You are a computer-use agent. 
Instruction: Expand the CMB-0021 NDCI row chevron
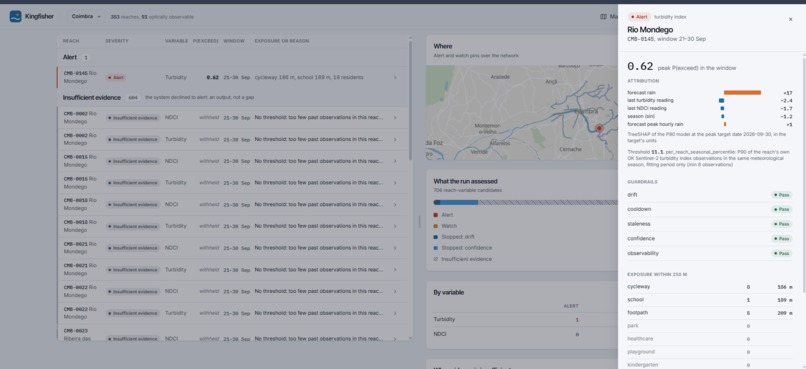point(395,248)
